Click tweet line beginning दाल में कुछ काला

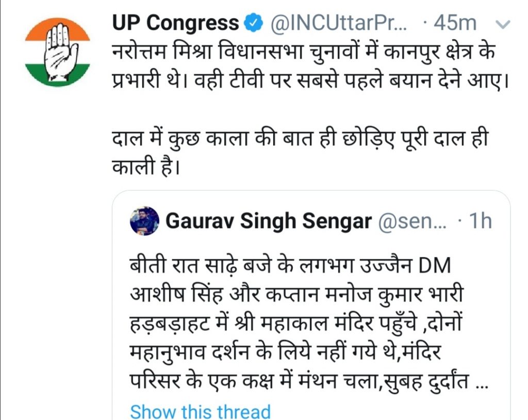point(300,140)
